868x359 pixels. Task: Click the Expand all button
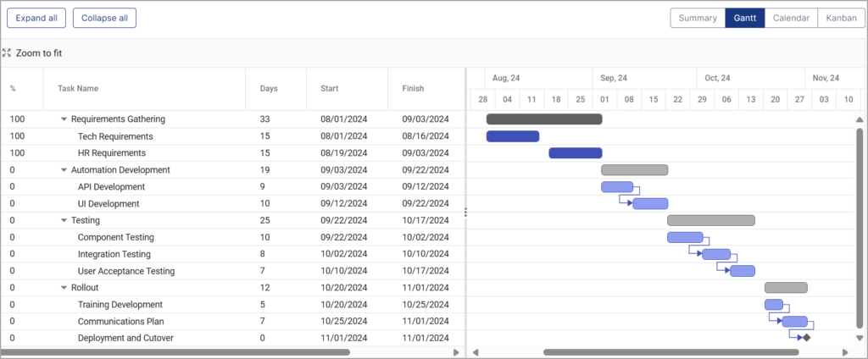point(36,19)
